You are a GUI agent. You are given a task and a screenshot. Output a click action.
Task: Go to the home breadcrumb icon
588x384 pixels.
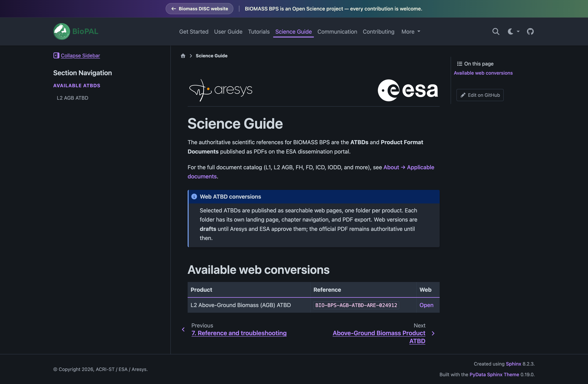coord(183,56)
